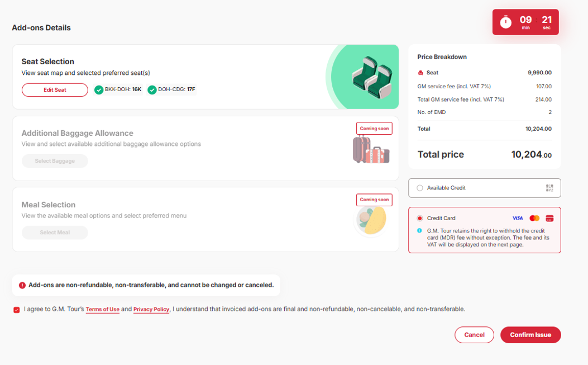The width and height of the screenshot is (588, 365).
Task: Click the Visa card logo
Action: click(x=518, y=218)
